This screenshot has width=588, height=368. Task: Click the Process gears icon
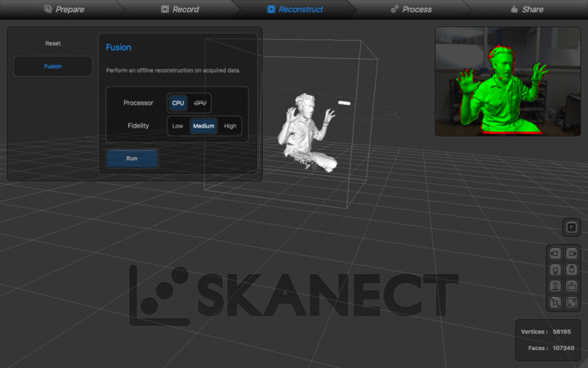(x=394, y=9)
